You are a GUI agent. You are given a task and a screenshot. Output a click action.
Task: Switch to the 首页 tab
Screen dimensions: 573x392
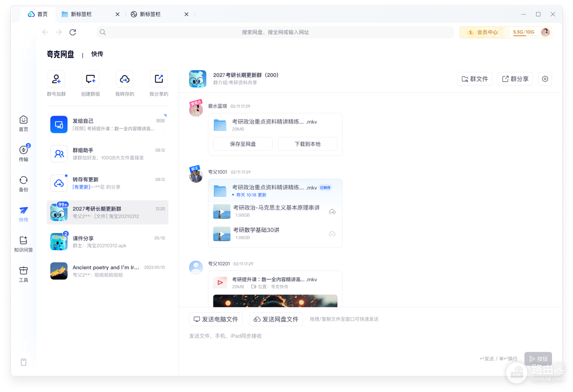coord(38,14)
